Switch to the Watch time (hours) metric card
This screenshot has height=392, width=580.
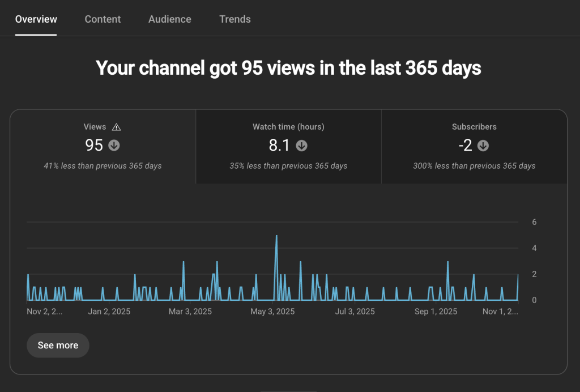coord(288,146)
